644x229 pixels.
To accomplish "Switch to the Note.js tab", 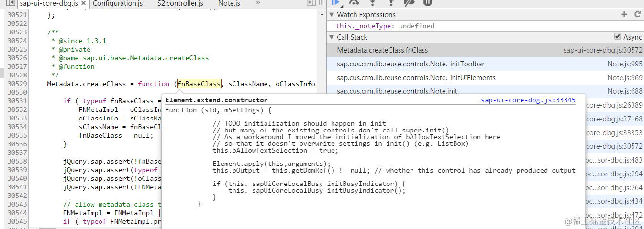I will coord(229,3).
